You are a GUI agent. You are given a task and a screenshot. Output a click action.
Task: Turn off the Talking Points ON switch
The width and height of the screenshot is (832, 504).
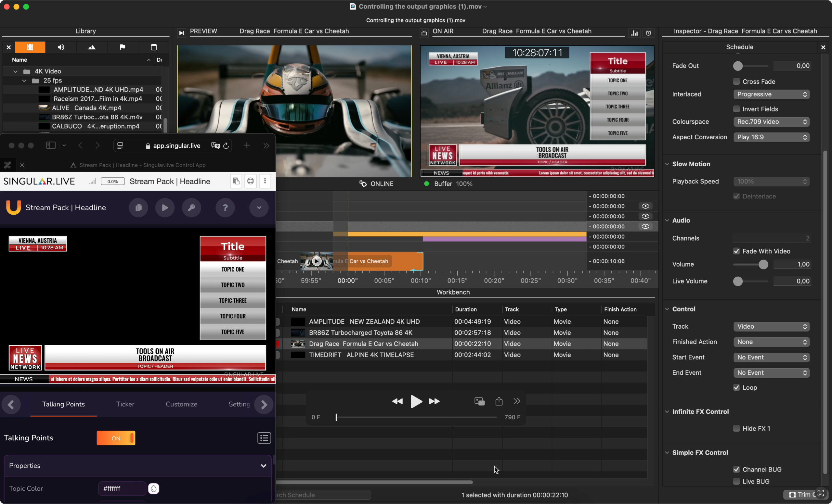(x=116, y=438)
